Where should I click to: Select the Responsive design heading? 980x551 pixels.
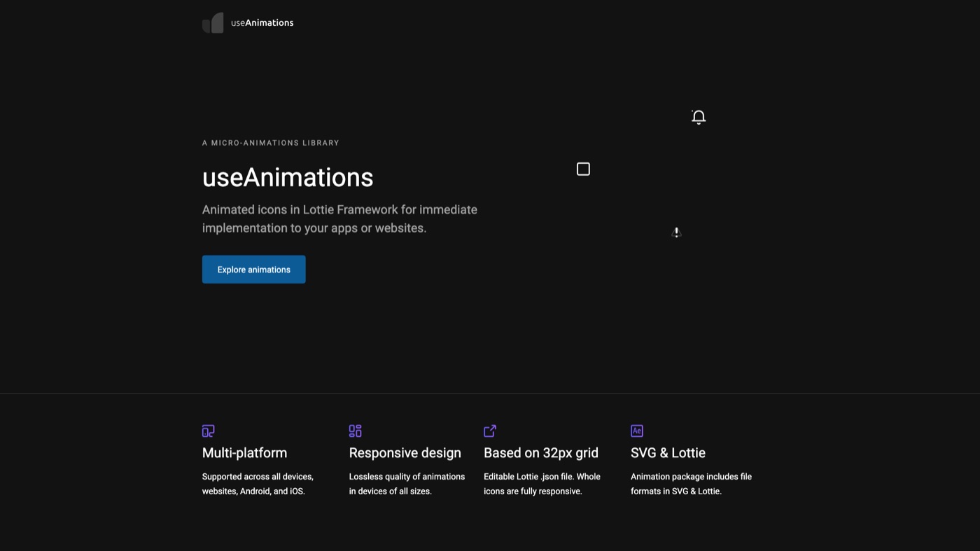pyautogui.click(x=405, y=453)
